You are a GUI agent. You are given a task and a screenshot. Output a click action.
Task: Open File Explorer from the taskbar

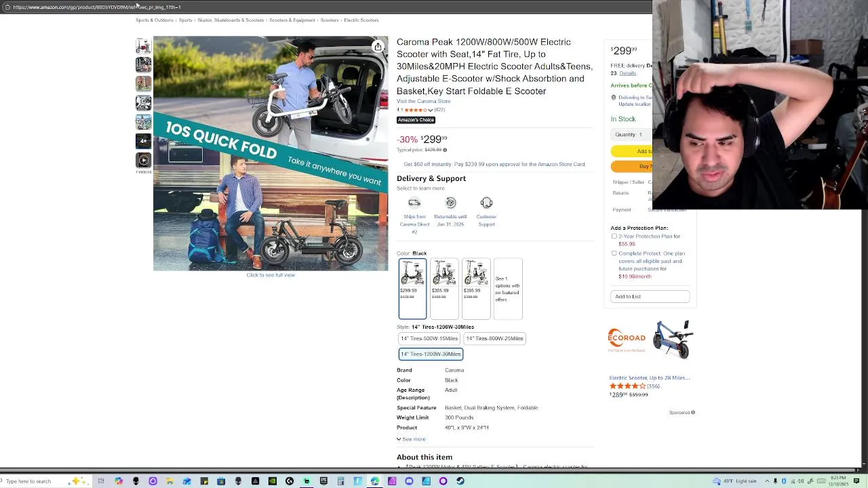click(170, 481)
